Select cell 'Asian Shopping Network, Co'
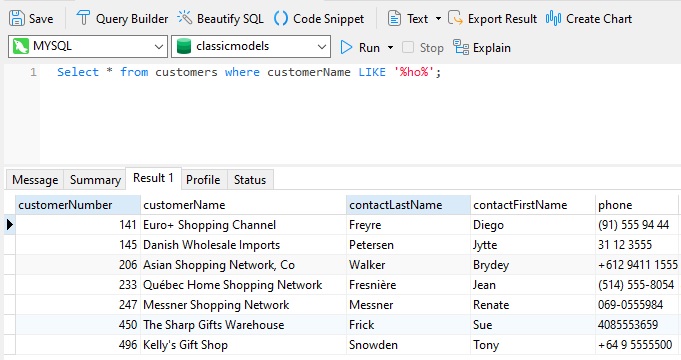 click(x=243, y=264)
